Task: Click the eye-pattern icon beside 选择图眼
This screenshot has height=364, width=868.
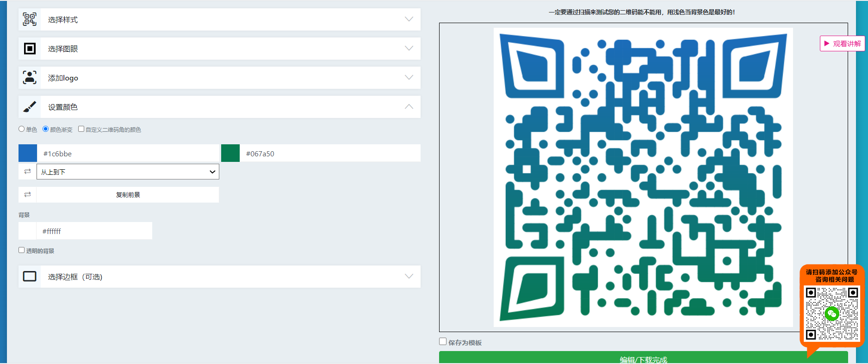Action: (30, 49)
